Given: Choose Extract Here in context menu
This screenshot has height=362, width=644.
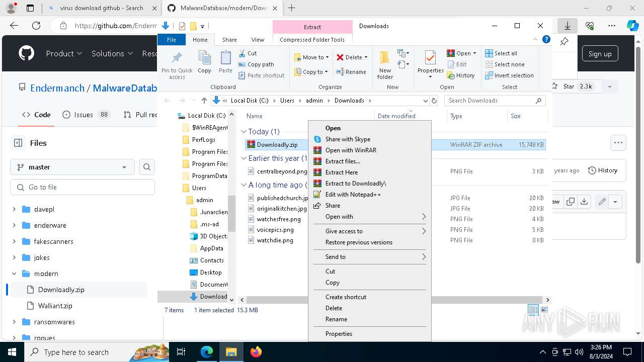Looking at the screenshot, I should click(x=369, y=172).
